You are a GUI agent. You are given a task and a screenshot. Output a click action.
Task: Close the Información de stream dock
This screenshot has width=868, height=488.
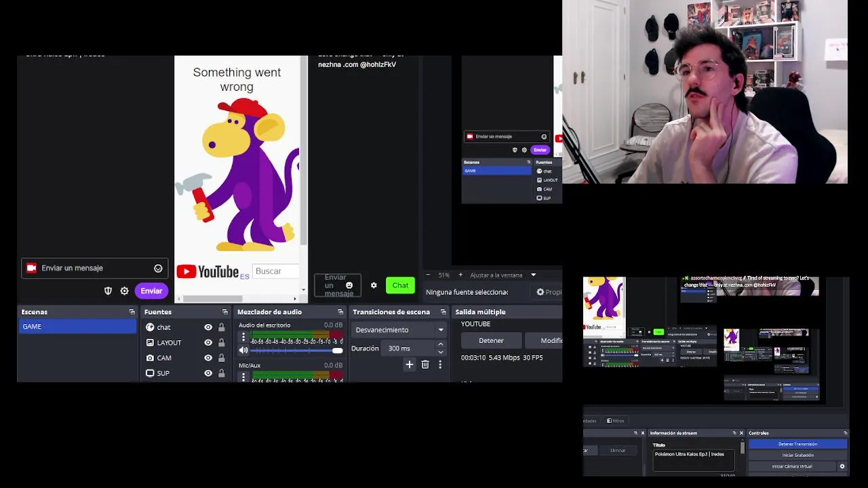pyautogui.click(x=741, y=433)
